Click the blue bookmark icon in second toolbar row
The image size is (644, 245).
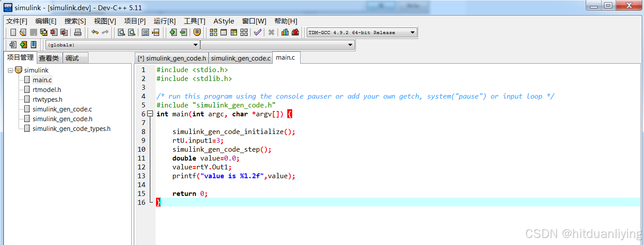[x=33, y=45]
